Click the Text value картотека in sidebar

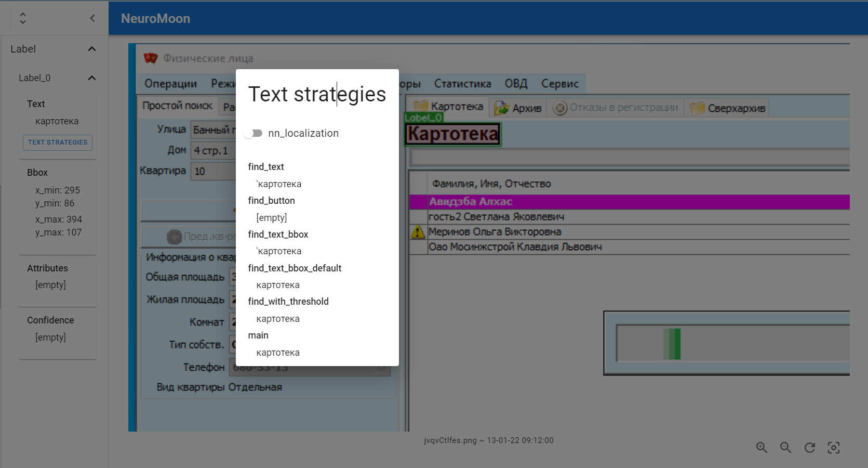coord(57,121)
